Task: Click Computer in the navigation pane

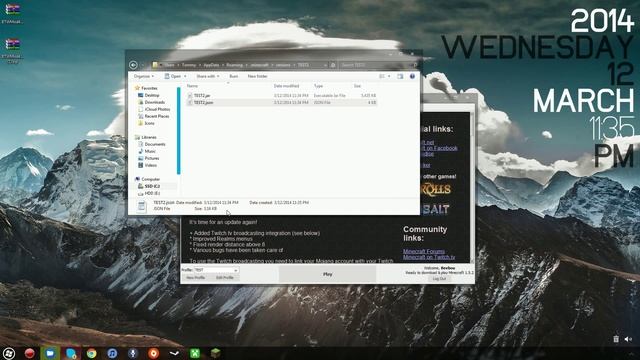Action: [x=151, y=179]
